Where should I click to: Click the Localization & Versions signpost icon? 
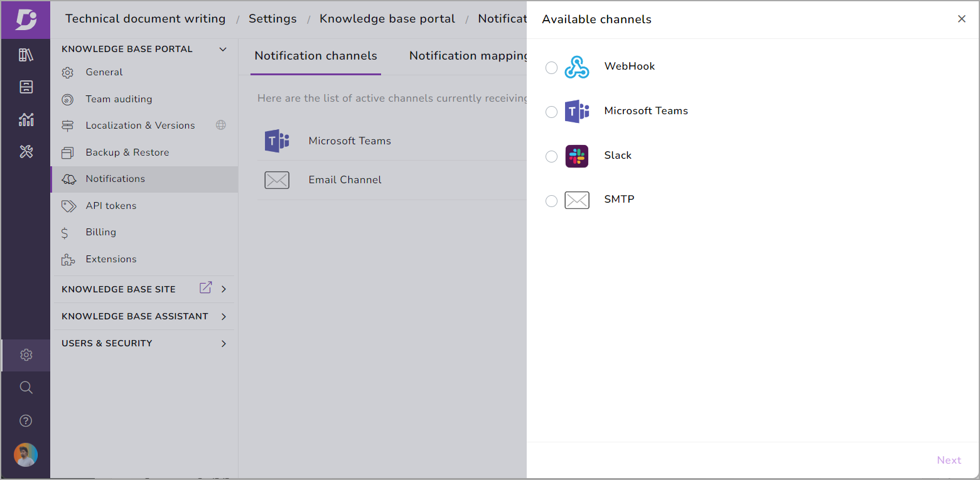[68, 126]
